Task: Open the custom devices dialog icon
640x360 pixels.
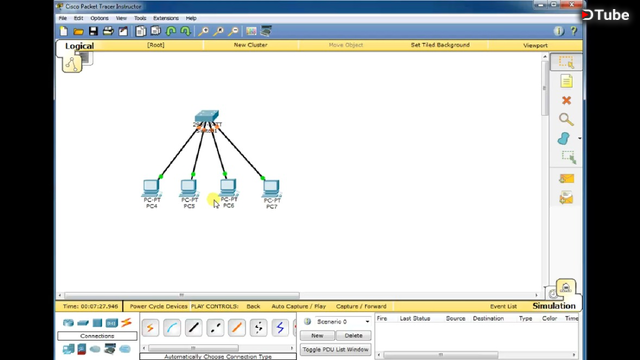Action: pos(266,31)
